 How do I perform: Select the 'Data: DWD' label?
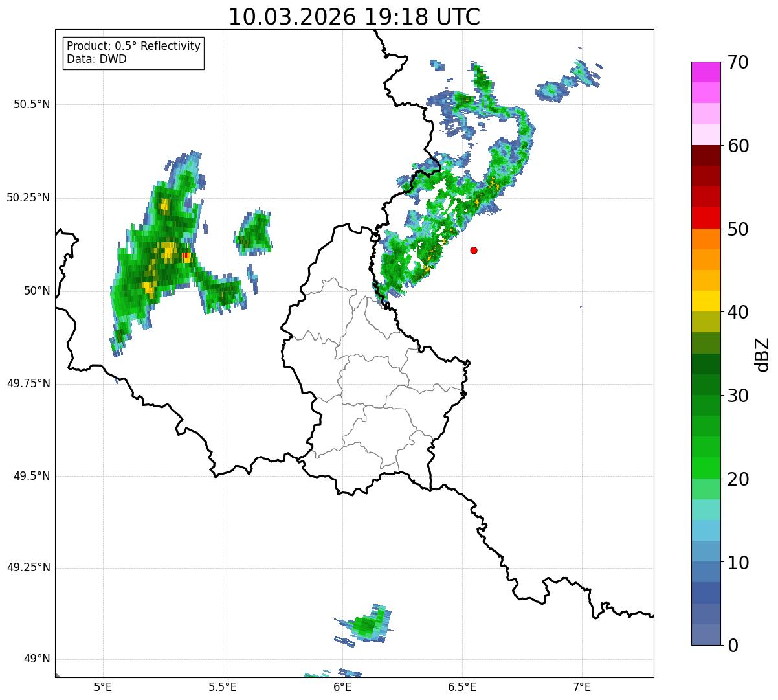click(96, 59)
